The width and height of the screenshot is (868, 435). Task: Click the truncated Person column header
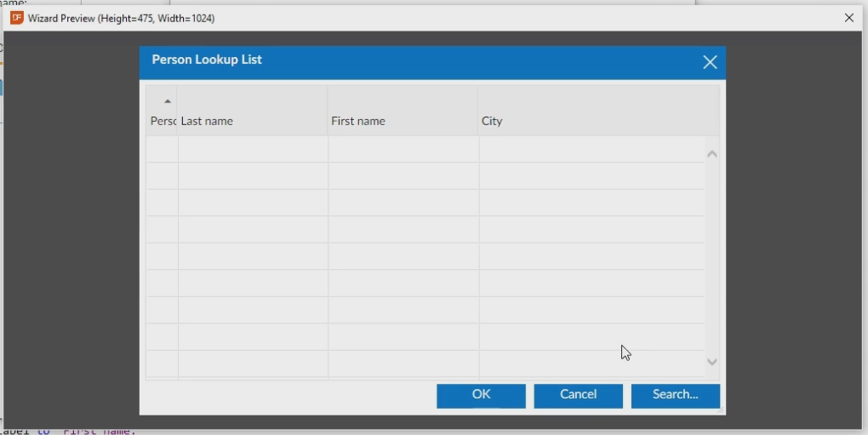pos(162,121)
